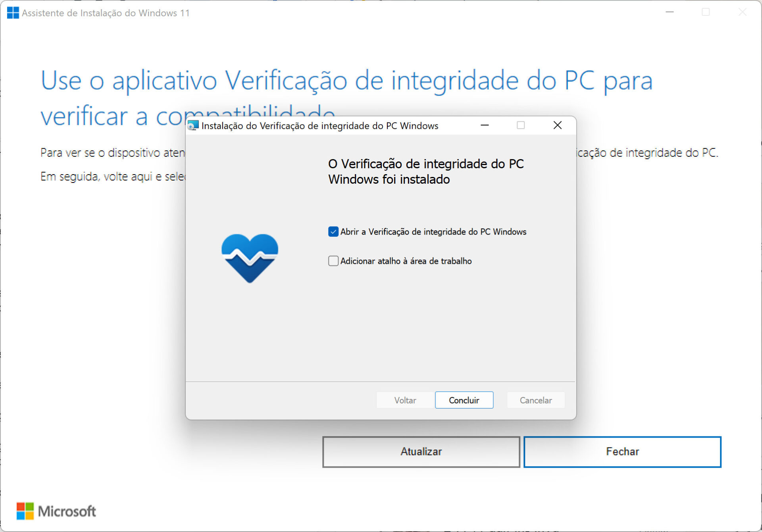Close the PC Health Check installer dialog
The width and height of the screenshot is (762, 532).
(557, 125)
